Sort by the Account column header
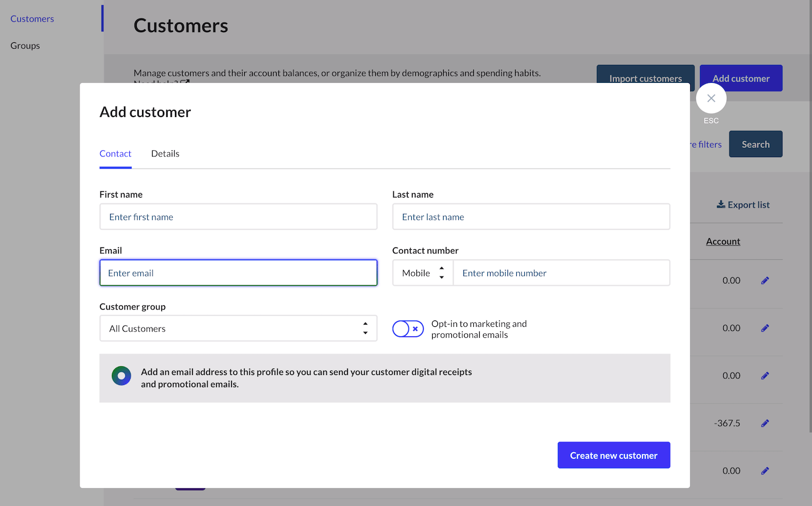 (x=723, y=241)
